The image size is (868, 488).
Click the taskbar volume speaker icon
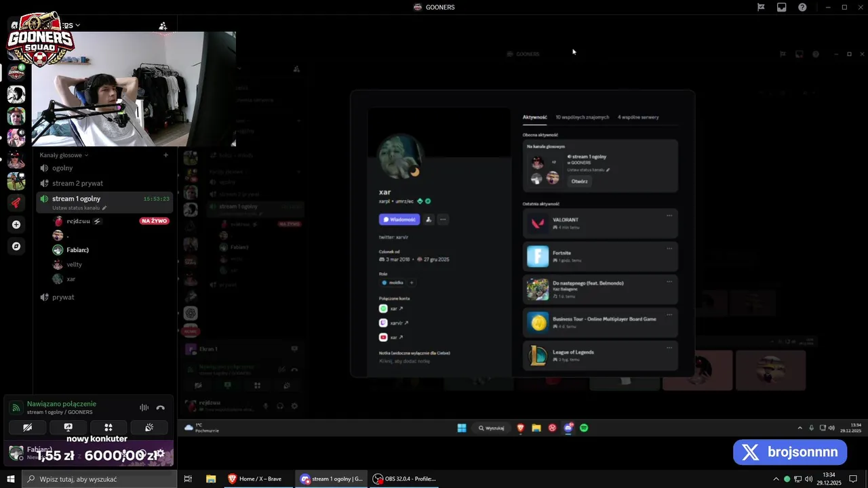pyautogui.click(x=808, y=479)
